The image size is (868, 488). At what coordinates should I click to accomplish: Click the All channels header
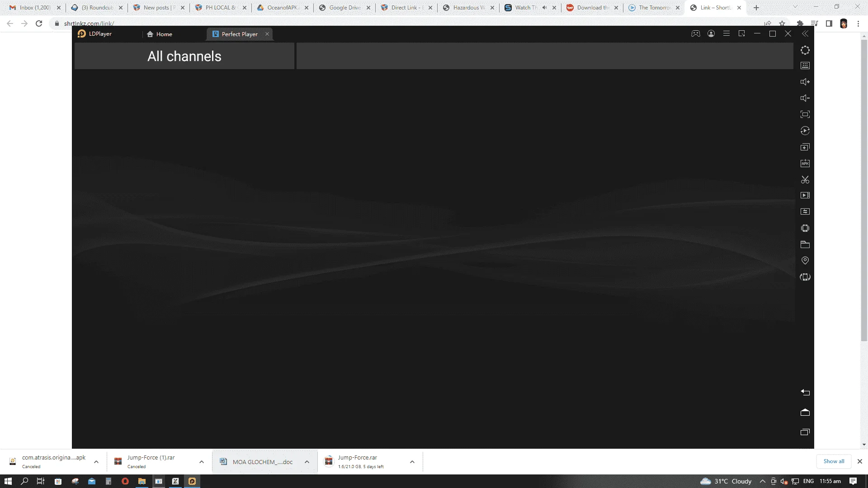184,56
